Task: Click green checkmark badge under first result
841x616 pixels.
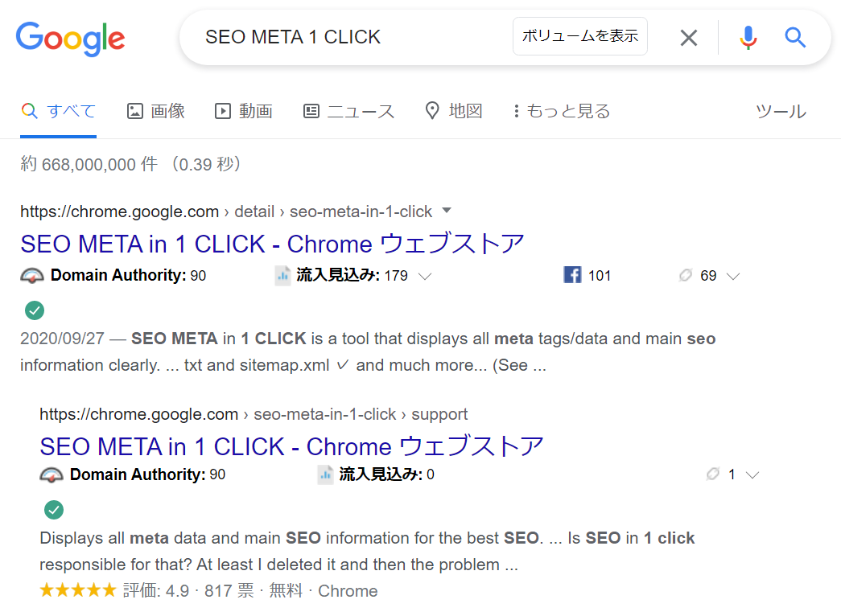Action: click(35, 310)
